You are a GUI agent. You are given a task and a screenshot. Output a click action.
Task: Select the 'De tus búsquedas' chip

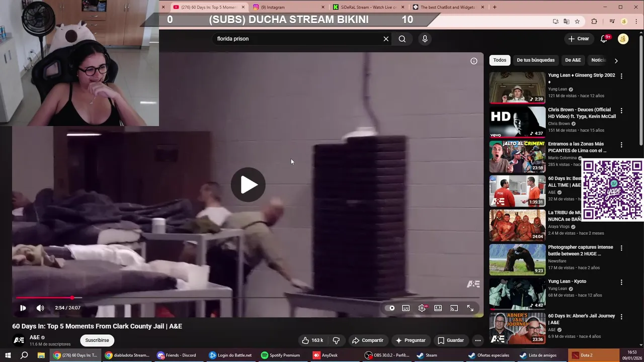tap(536, 60)
